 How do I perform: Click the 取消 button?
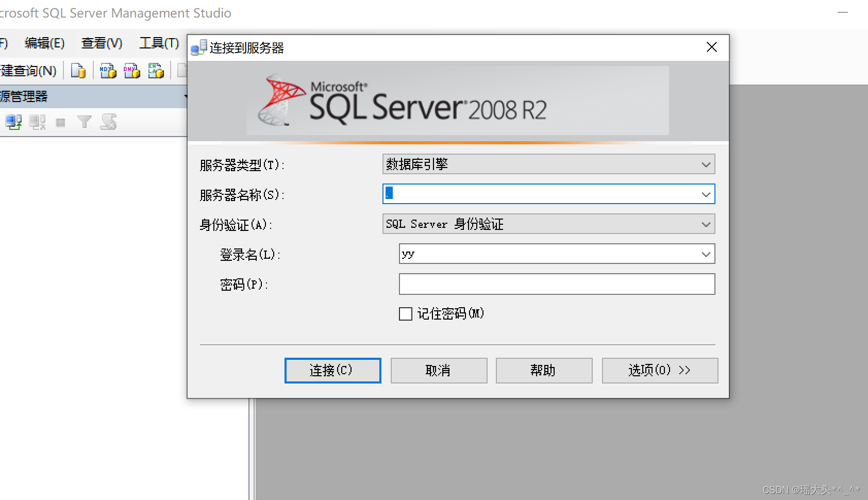coord(439,371)
